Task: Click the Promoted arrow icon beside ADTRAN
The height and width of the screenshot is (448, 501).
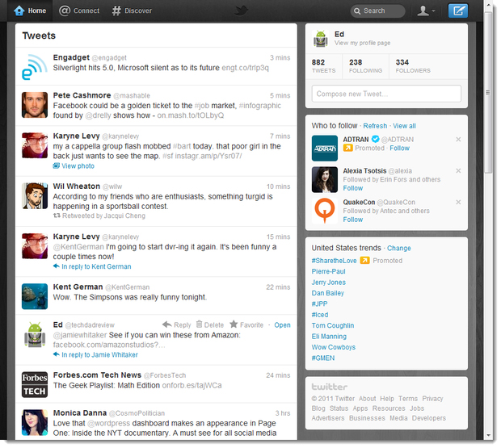Action: (x=347, y=148)
